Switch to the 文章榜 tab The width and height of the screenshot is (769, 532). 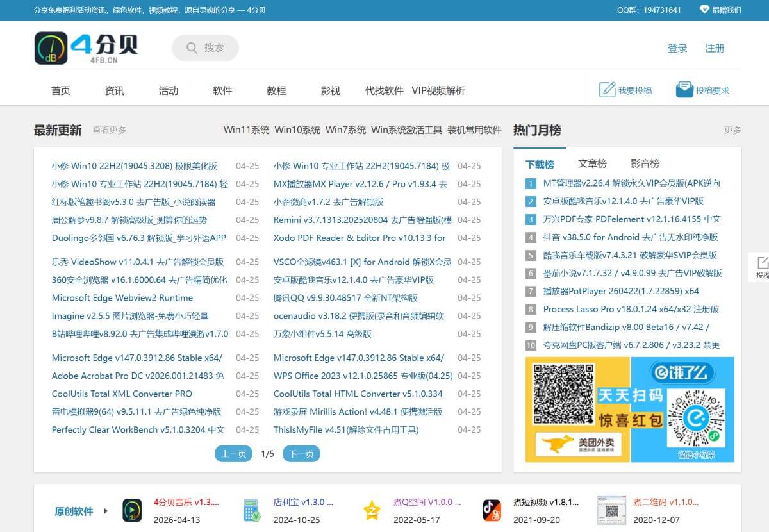coord(592,163)
